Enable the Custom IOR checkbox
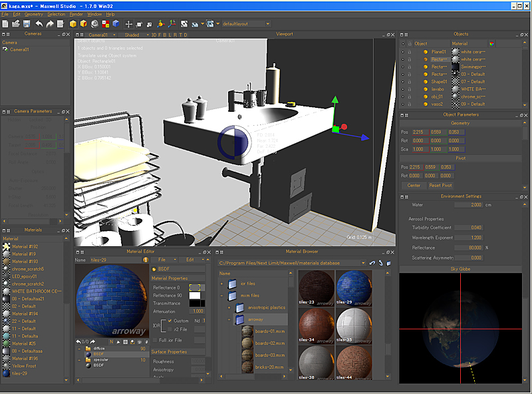Screen dimensions: 532x394 (x=170, y=321)
